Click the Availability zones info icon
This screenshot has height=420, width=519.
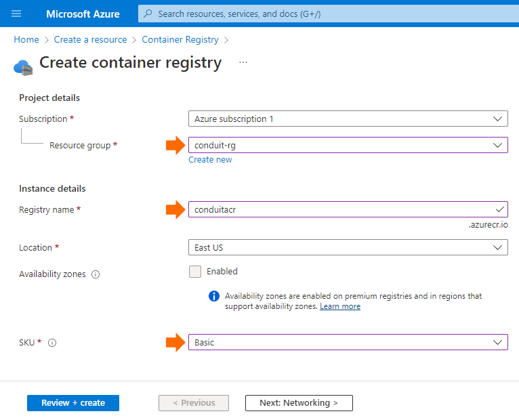tap(96, 274)
